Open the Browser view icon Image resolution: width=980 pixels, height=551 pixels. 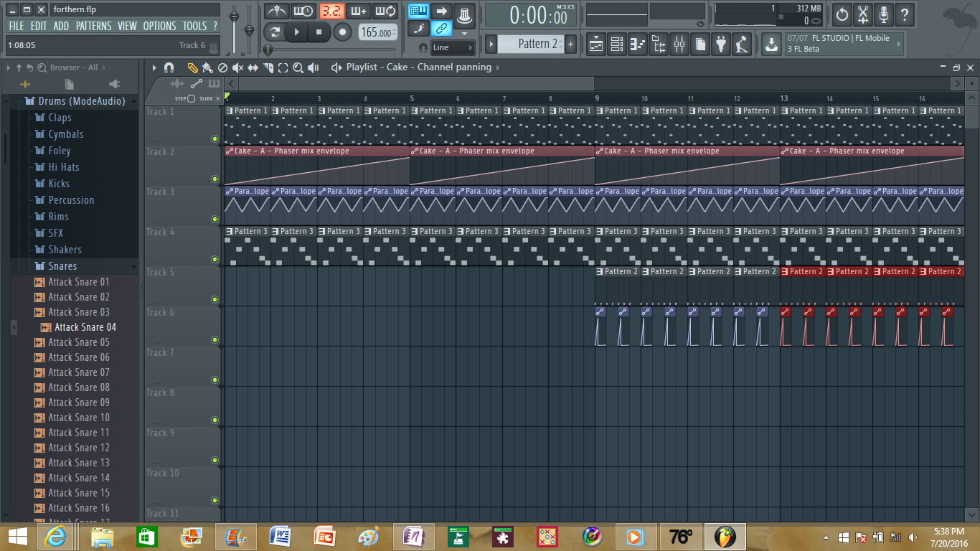658,44
